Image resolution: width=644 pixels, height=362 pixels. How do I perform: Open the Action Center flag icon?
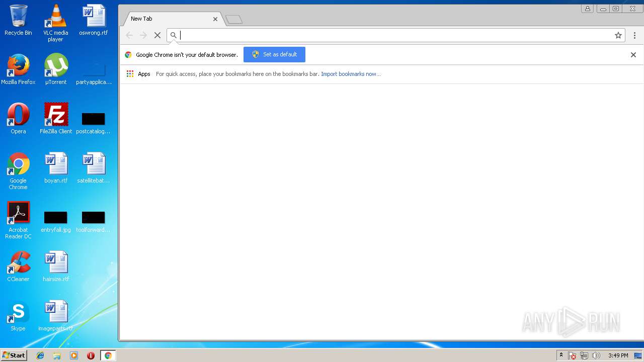click(572, 355)
